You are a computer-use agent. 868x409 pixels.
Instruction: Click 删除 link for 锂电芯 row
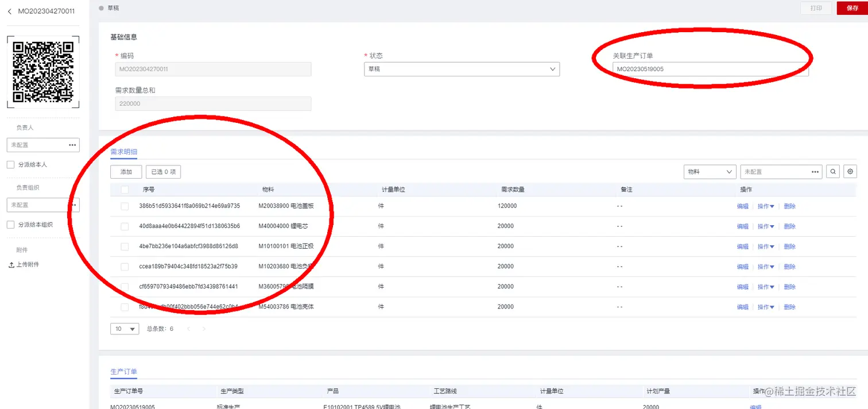pos(790,226)
